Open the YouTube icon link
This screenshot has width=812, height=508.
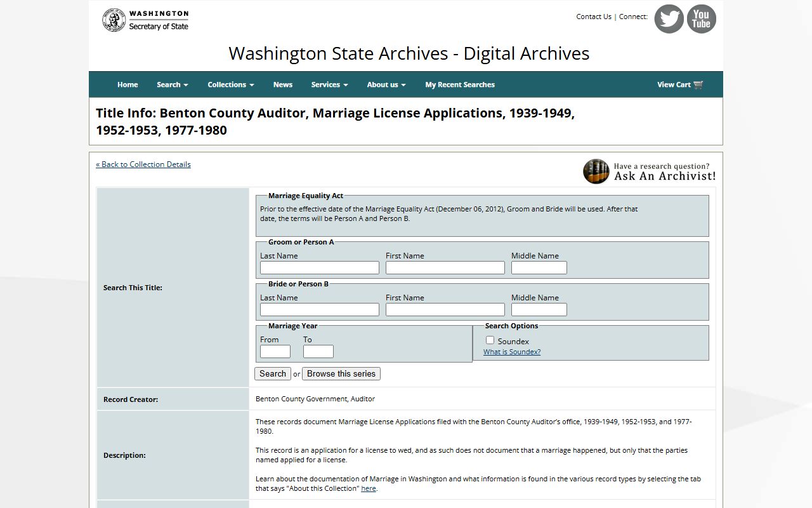(701, 19)
